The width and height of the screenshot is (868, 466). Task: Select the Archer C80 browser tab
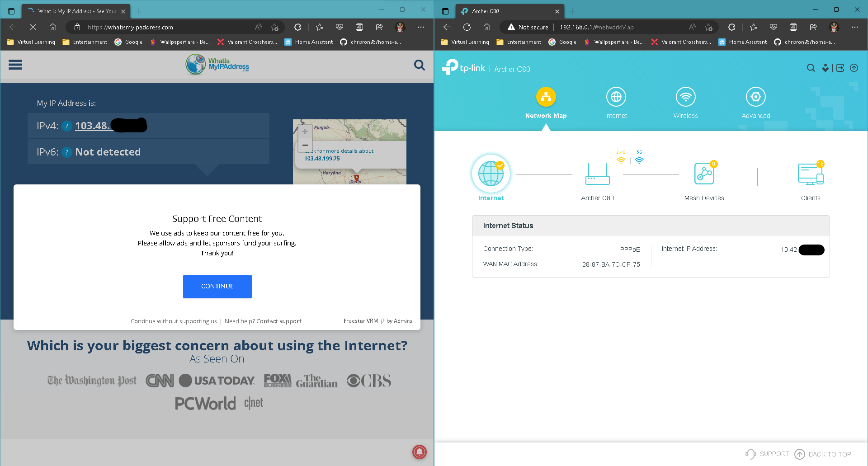coord(509,11)
